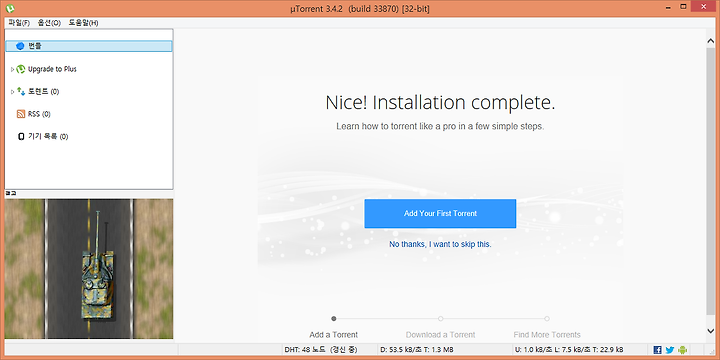Click the tank game advertisement image
Screen dimensions: 720x360
89,269
